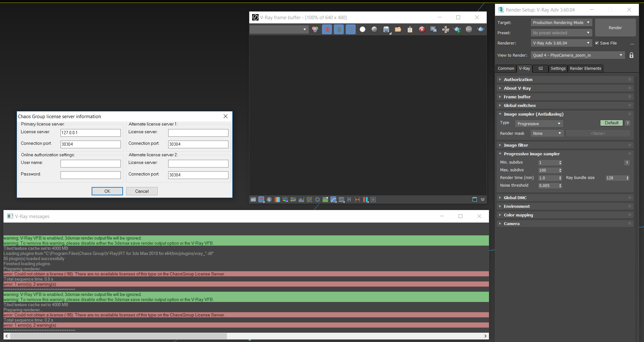Expand the Authorization rollout
This screenshot has height=342, width=644.
565,79
